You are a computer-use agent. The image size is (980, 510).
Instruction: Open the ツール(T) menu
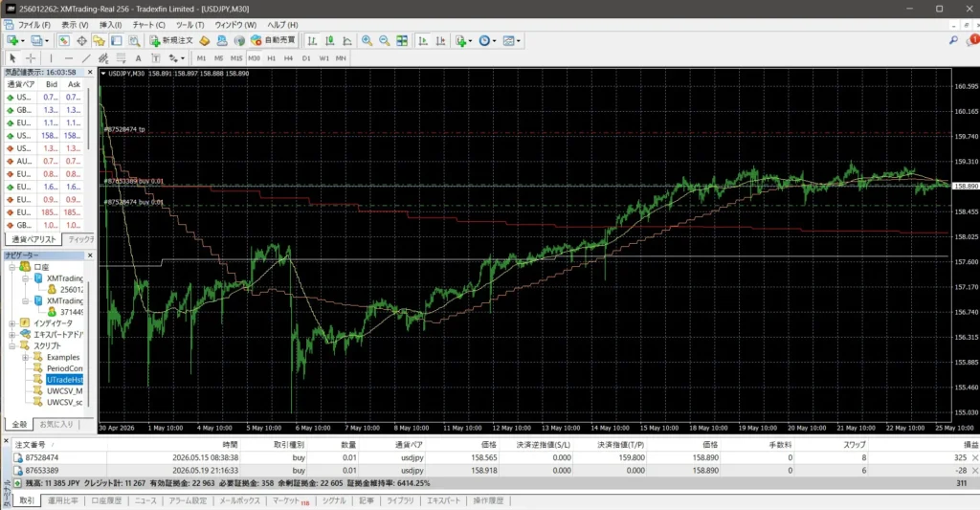(190, 24)
